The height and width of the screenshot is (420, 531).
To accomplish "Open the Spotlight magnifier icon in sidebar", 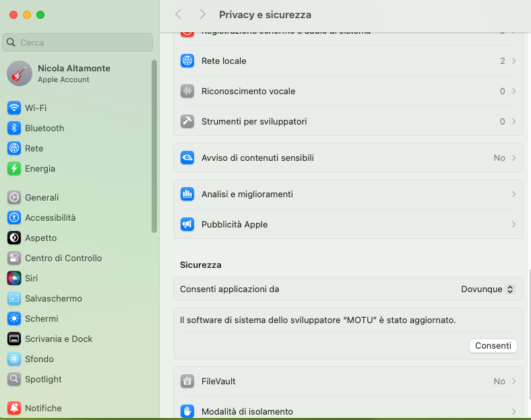I will click(14, 379).
